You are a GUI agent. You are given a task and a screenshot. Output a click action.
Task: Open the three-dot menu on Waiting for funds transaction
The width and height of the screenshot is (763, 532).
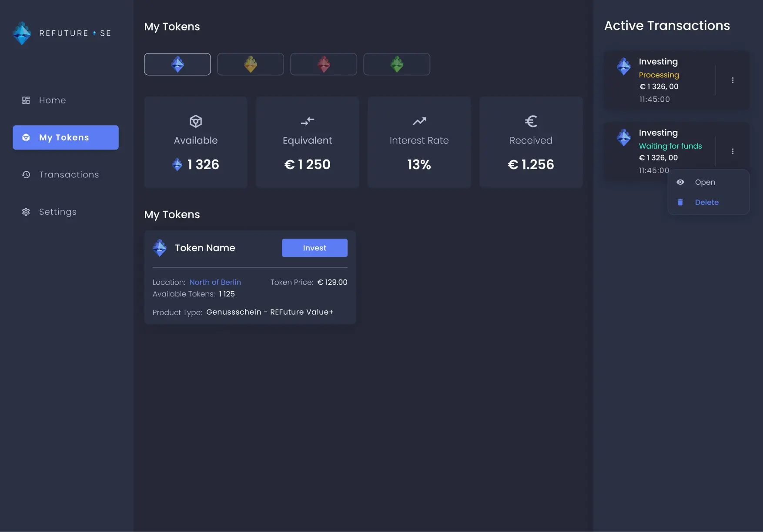(x=733, y=151)
